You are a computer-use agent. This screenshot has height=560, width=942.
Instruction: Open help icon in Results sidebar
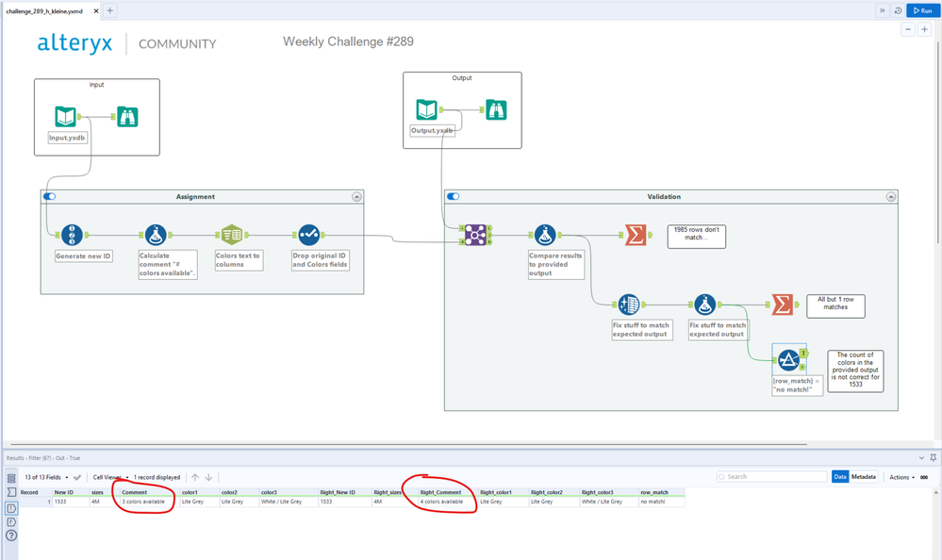(11, 535)
